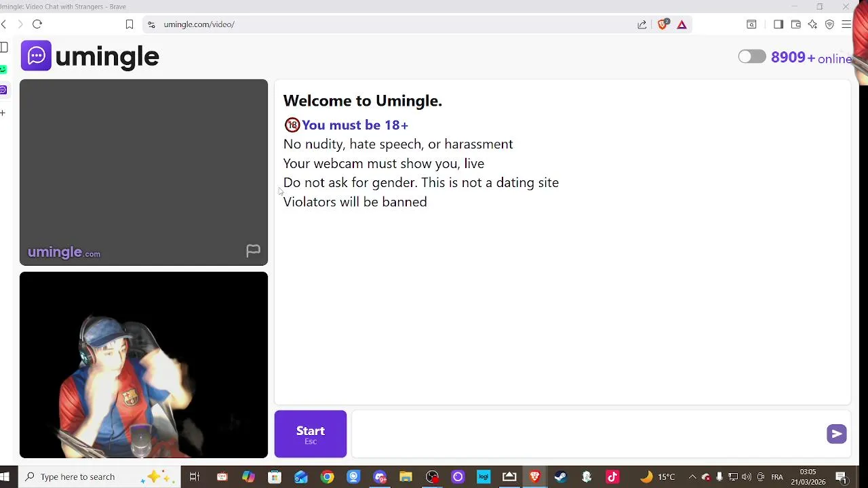This screenshot has width=868, height=488.
Task: Click "Welcome to Umingle." heading
Action: 362,101
